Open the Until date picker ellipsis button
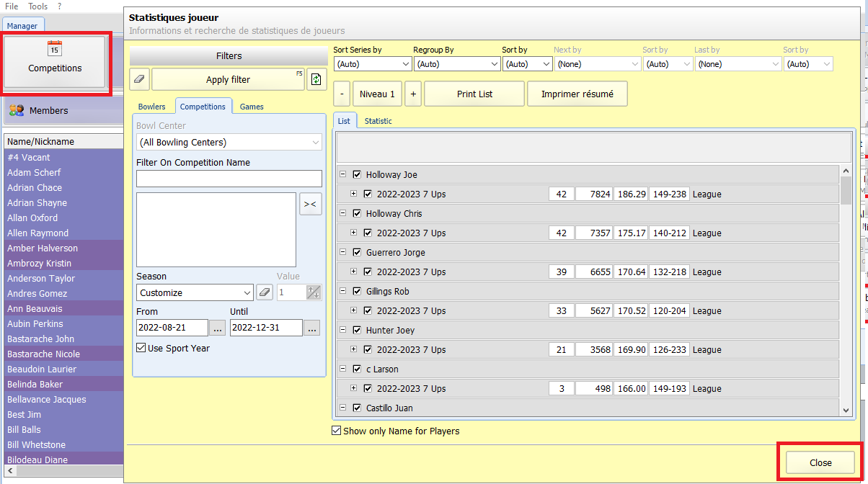868x484 pixels. (x=311, y=328)
